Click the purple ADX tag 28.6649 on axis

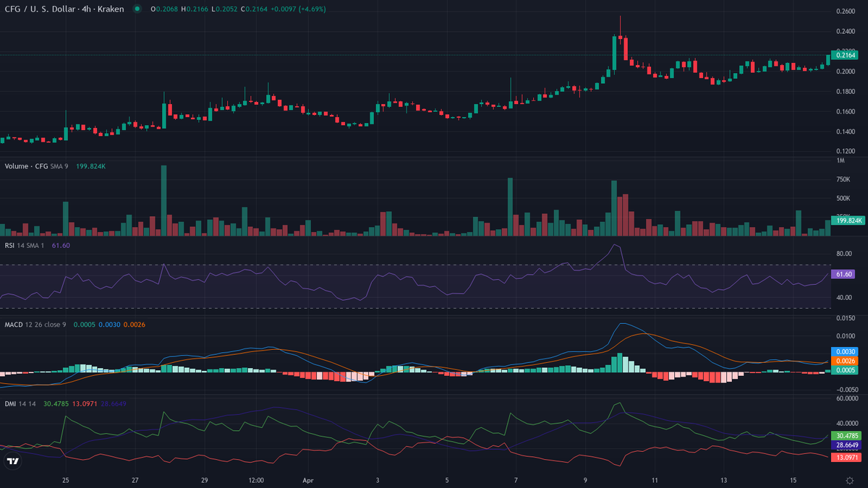pyautogui.click(x=848, y=445)
